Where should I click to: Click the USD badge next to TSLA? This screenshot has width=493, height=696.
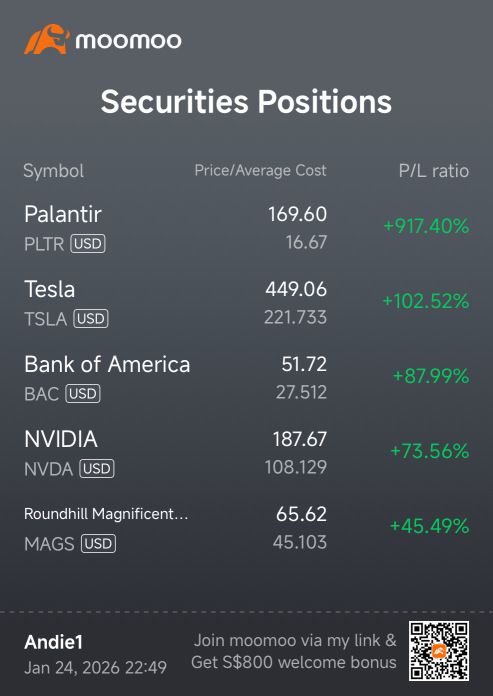pyautogui.click(x=91, y=319)
